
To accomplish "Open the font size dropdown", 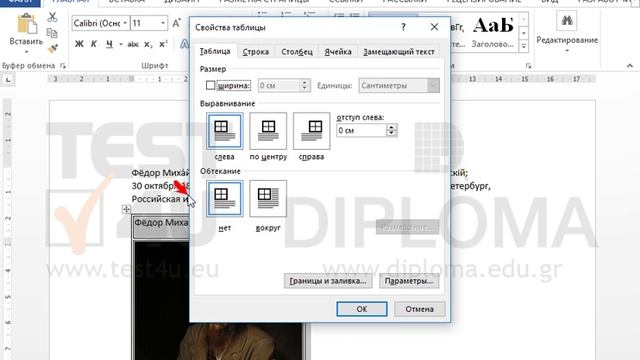I will (x=163, y=23).
